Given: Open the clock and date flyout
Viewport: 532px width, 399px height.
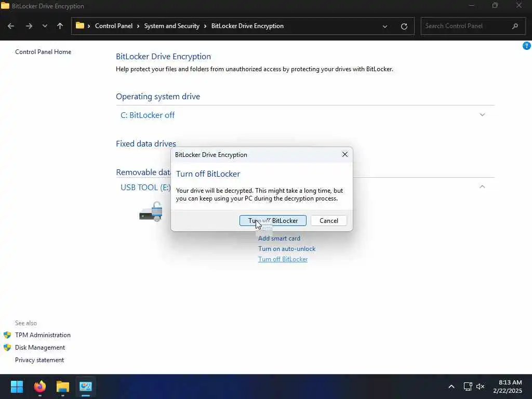Looking at the screenshot, I should click(508, 387).
